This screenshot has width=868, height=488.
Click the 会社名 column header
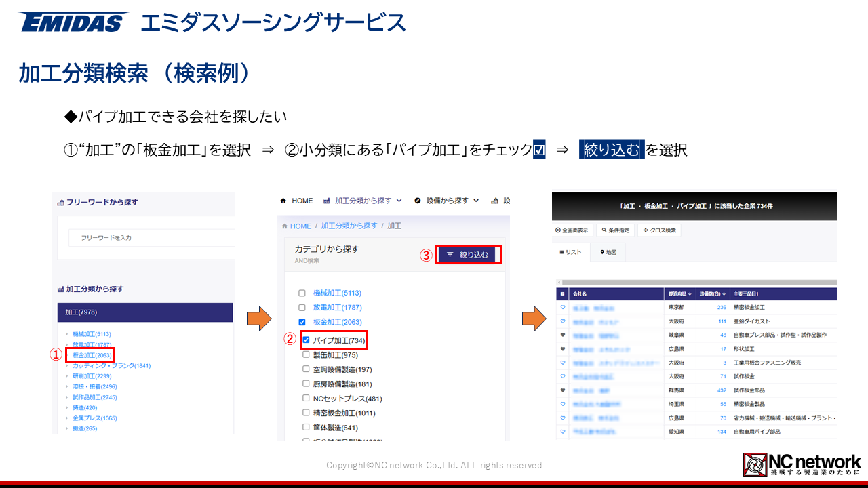(x=617, y=293)
